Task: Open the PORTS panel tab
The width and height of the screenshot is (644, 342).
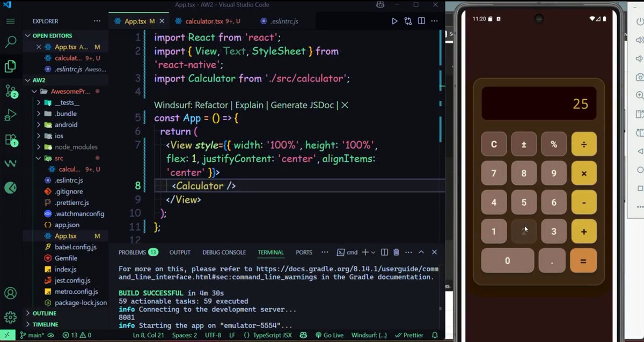Action: click(x=304, y=252)
